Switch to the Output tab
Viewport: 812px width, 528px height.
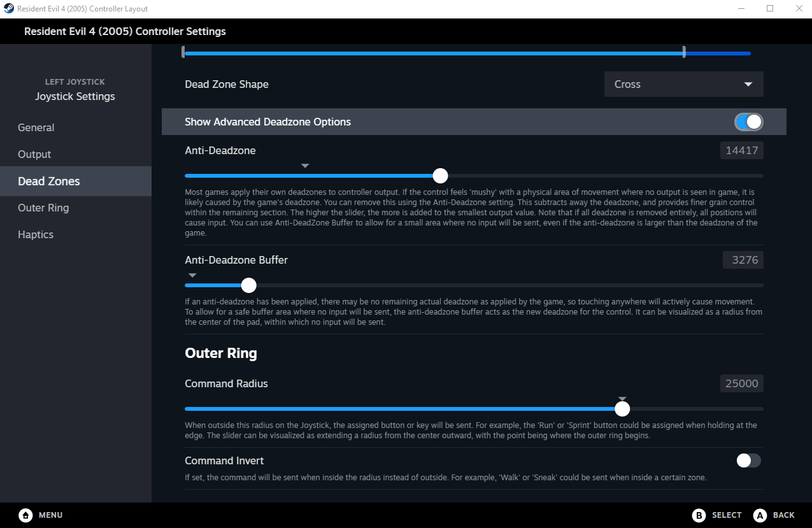pyautogui.click(x=76, y=154)
